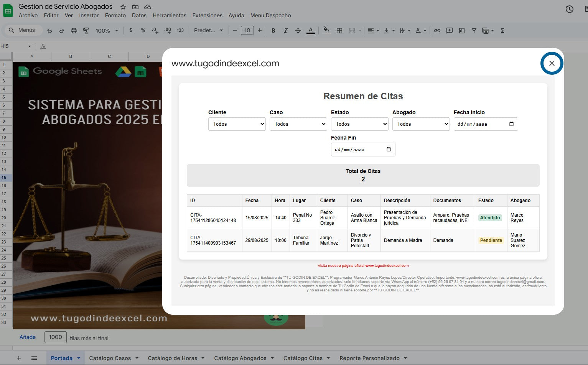Insert a chart using toolbar icon

coord(462,31)
